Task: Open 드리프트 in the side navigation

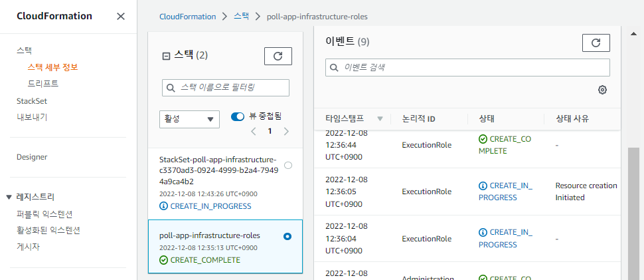Action: [43, 83]
